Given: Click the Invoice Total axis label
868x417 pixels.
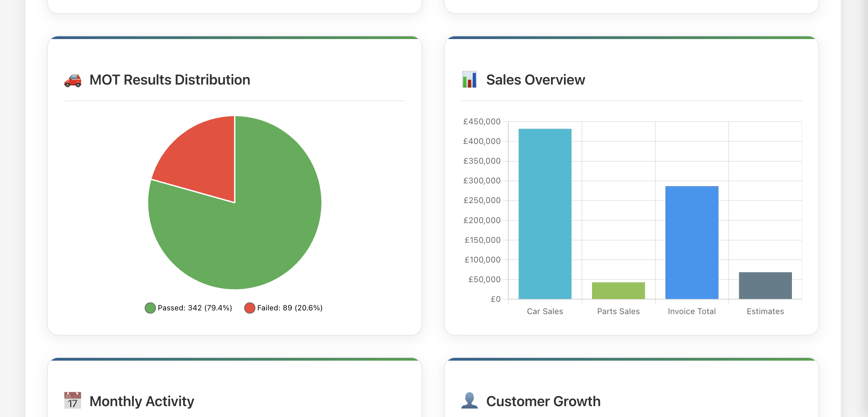Looking at the screenshot, I should click(x=691, y=311).
